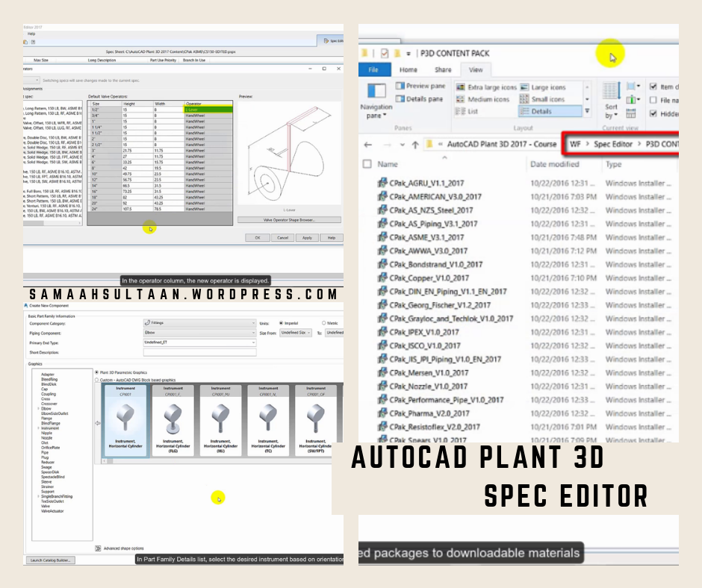
Task: Select the CPak_Nozzle_V1.0_2017 installer icon
Action: tap(382, 387)
